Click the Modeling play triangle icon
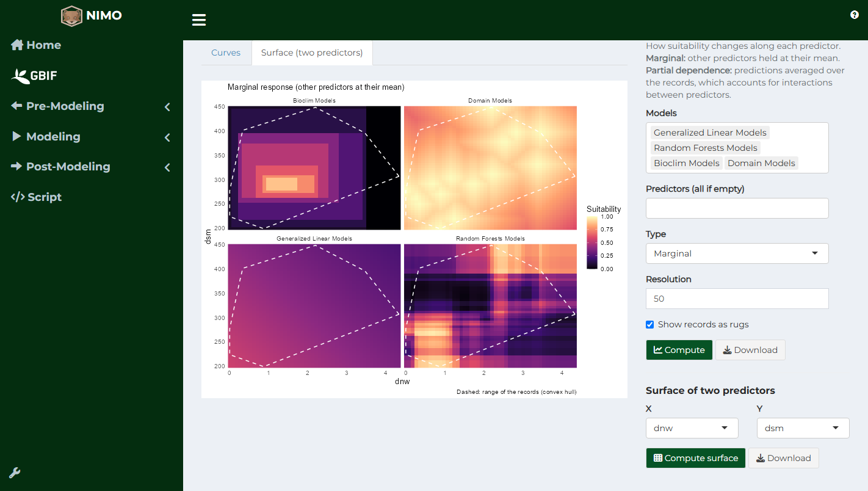 pos(16,136)
